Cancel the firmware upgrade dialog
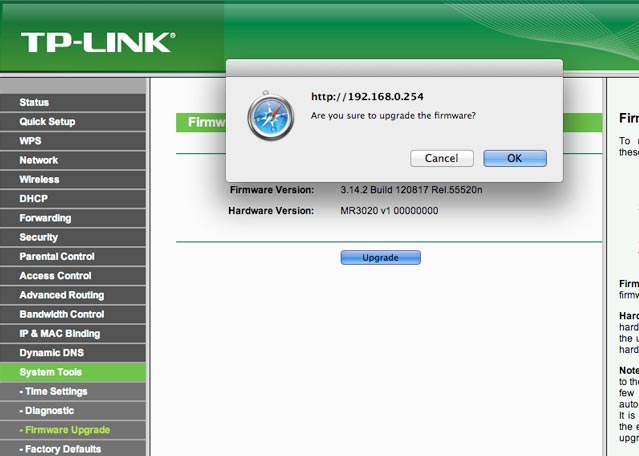 (x=441, y=158)
